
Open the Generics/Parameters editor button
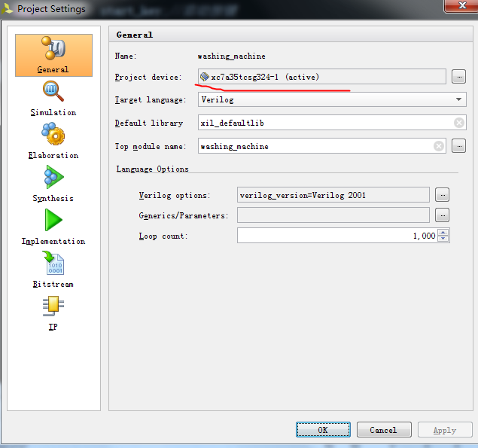[x=443, y=215]
